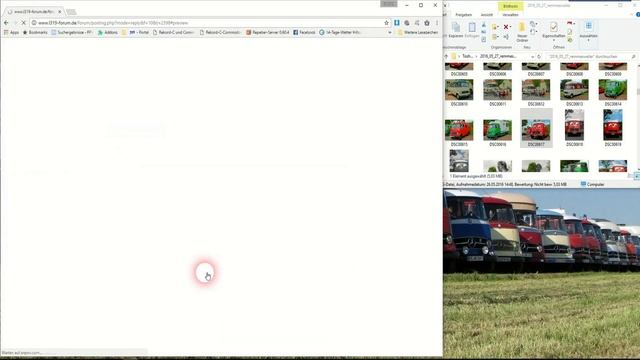Screen dimensions: 640x360
Task: Open the Öffnen dropdown beside Eigenschaften
Action: [x=571, y=23]
